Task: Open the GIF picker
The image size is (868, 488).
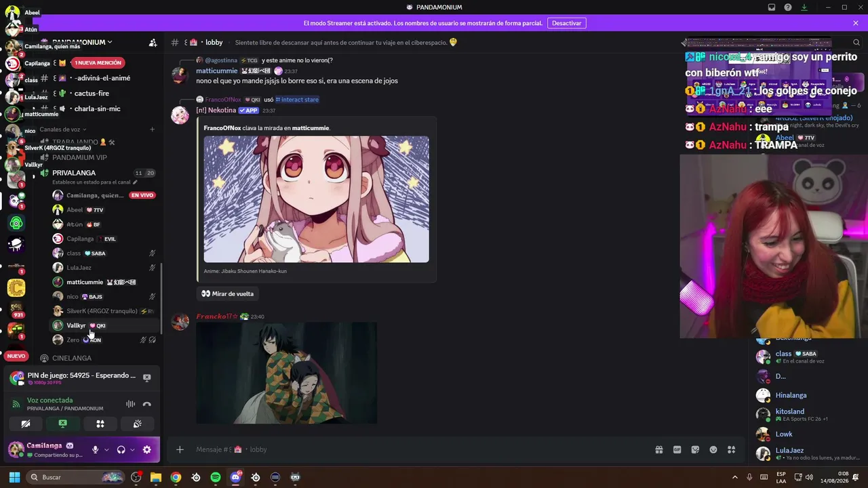Action: tap(677, 449)
